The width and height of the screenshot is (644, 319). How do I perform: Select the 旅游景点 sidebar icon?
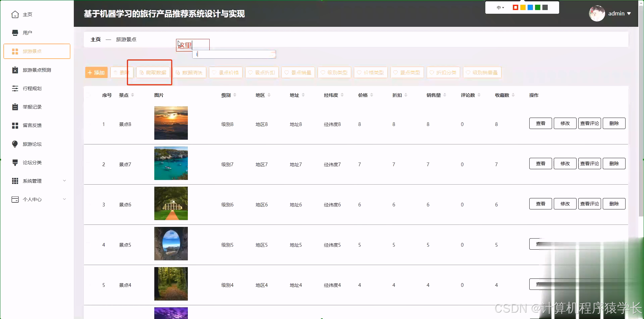pyautogui.click(x=15, y=51)
